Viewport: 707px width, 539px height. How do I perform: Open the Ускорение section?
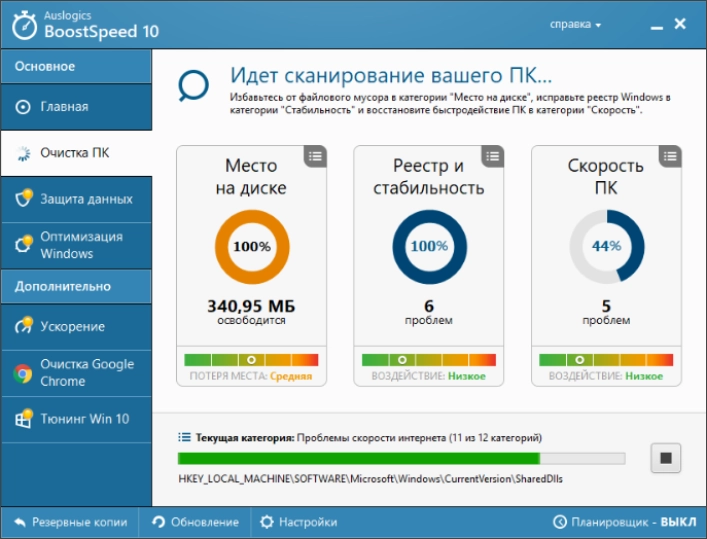point(76,327)
